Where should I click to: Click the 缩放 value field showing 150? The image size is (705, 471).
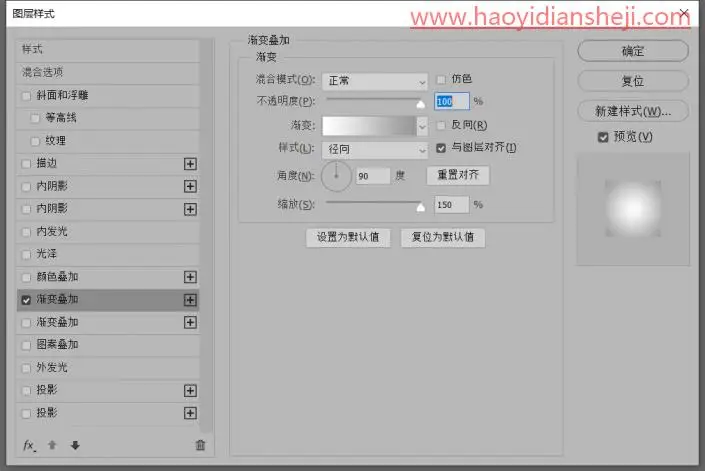pyautogui.click(x=452, y=205)
